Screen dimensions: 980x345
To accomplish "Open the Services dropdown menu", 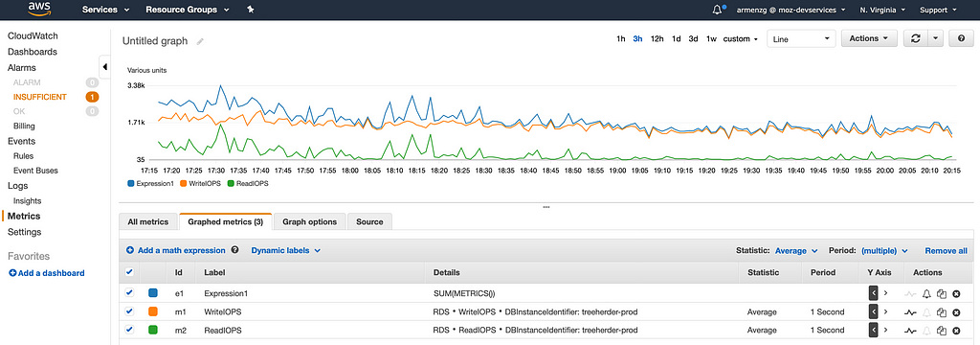I will point(105,10).
